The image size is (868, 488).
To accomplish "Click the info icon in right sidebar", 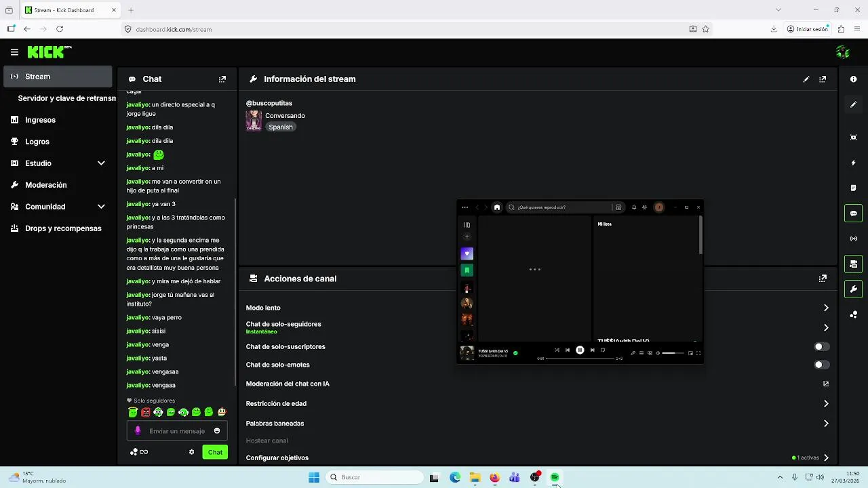I will coord(853,79).
